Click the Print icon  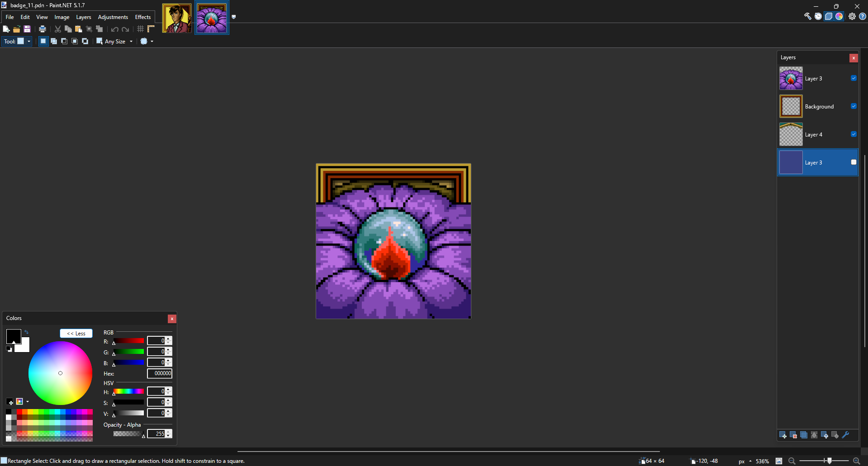pyautogui.click(x=43, y=29)
